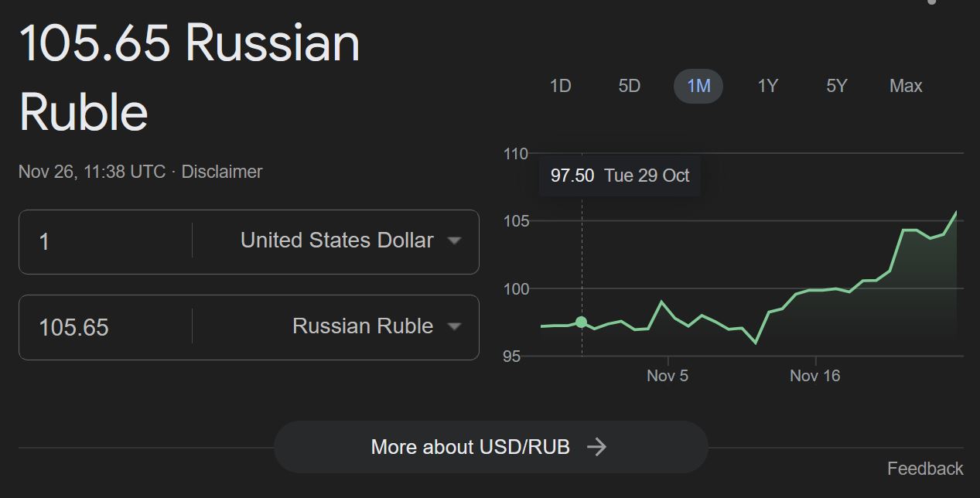980x498 pixels.
Task: Click the arrow icon beside More about USD/RUB
Action: point(596,447)
